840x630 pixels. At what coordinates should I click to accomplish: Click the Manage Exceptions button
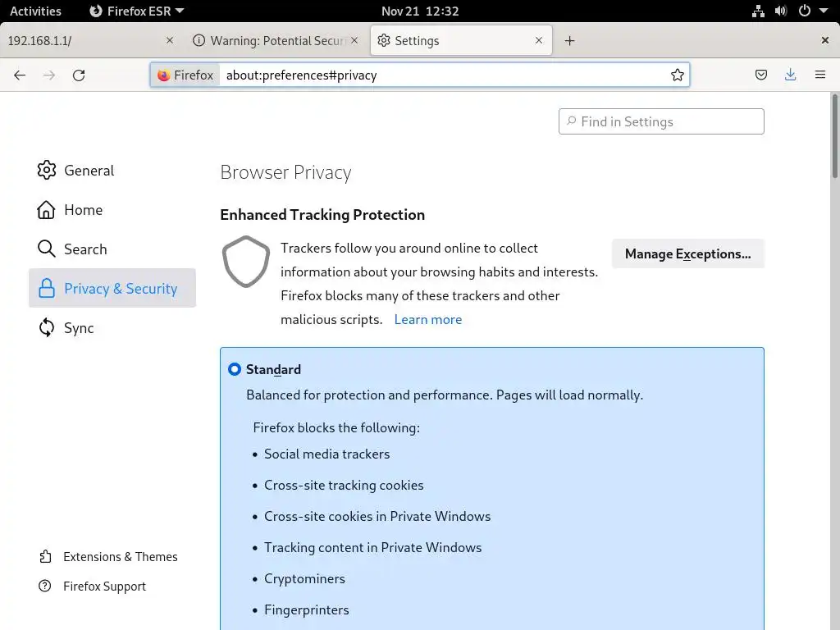(687, 253)
